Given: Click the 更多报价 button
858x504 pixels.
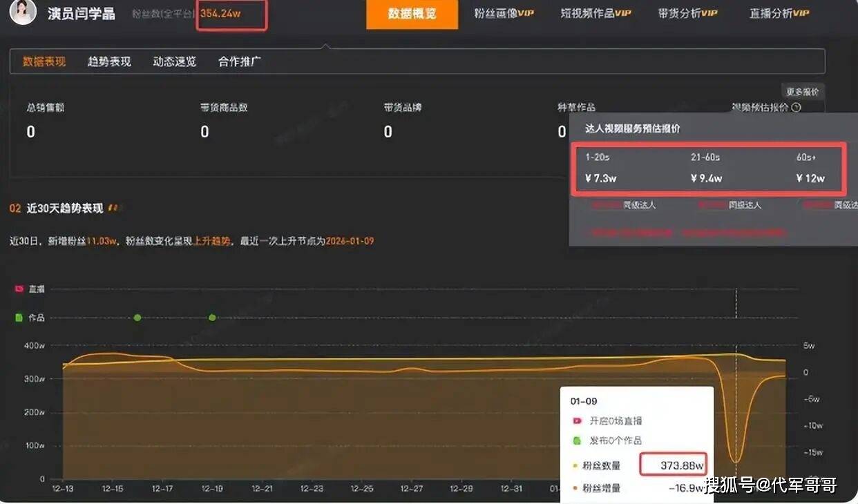Looking at the screenshot, I should 802,92.
